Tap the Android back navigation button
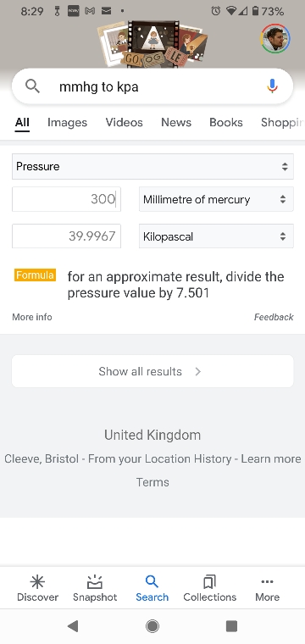Viewport: 305px width, 644px height. [x=73, y=626]
